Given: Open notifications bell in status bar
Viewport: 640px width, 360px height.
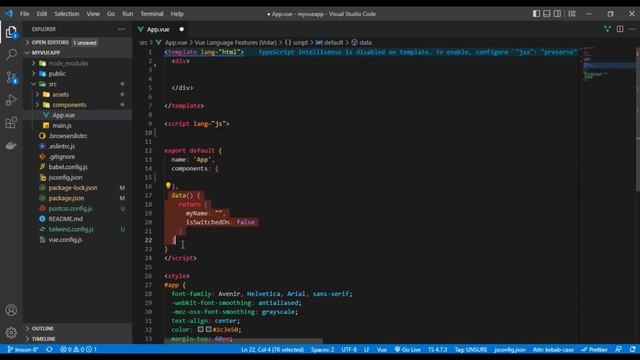Looking at the screenshot, I should point(632,349).
